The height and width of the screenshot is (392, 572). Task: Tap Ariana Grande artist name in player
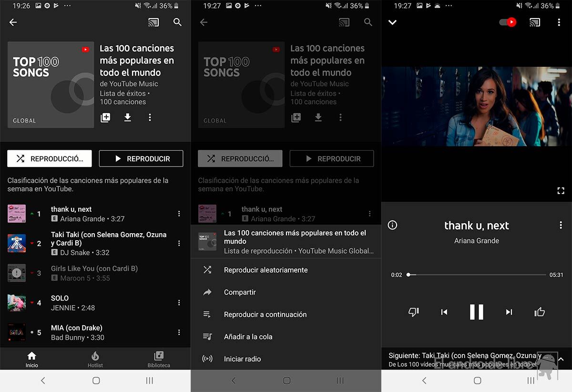[477, 241]
